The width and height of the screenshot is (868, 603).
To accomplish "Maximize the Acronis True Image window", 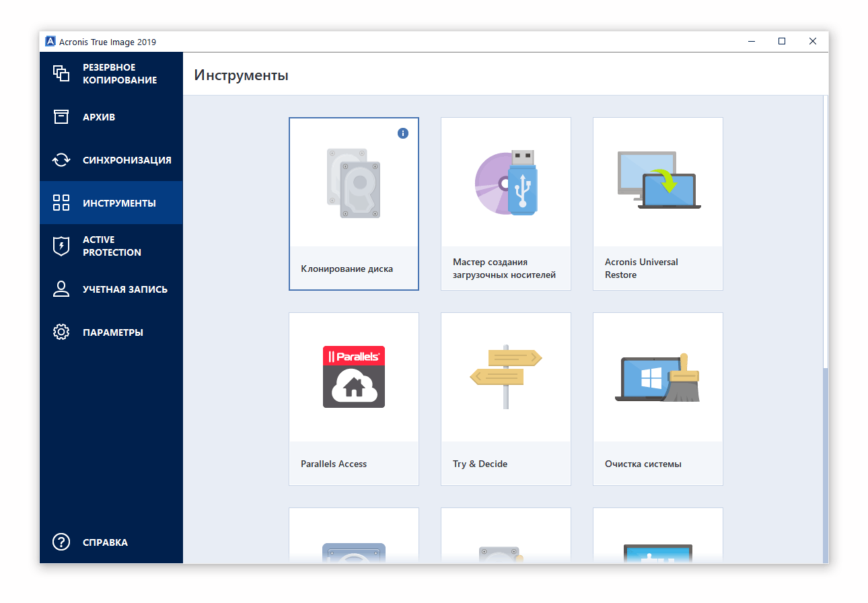I will tap(782, 41).
